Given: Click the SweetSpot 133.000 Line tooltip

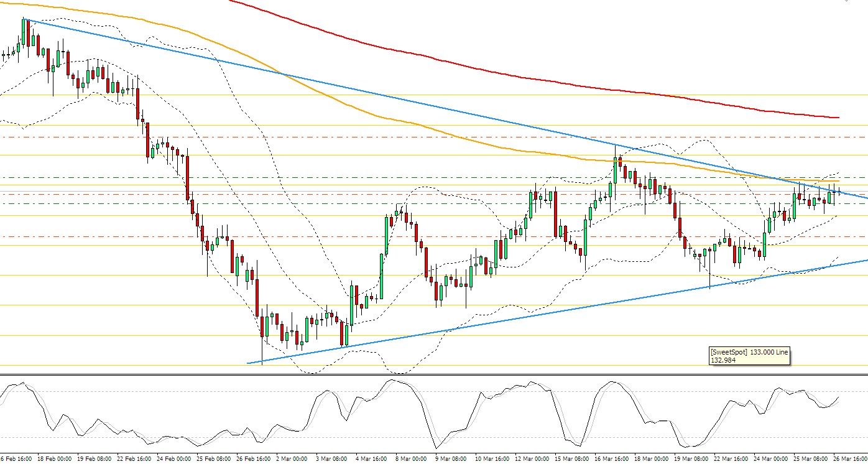Looking at the screenshot, I should [749, 356].
